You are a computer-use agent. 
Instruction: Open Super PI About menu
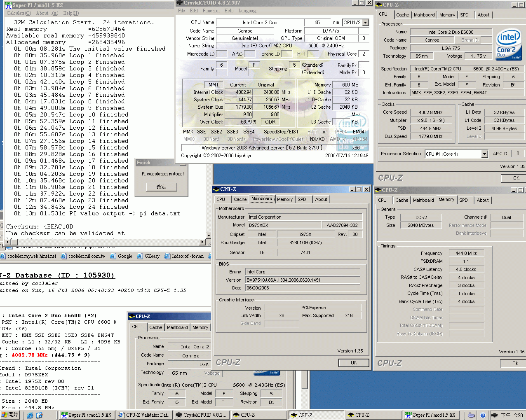tap(47, 13)
